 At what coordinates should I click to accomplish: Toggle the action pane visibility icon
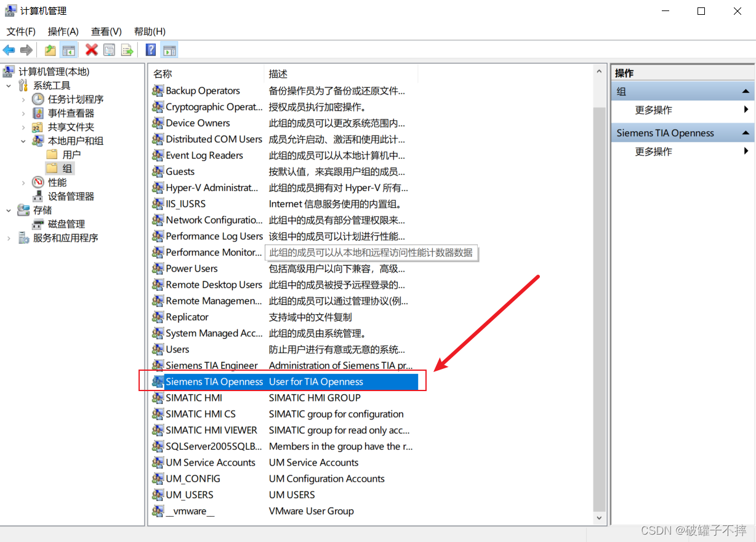(168, 50)
